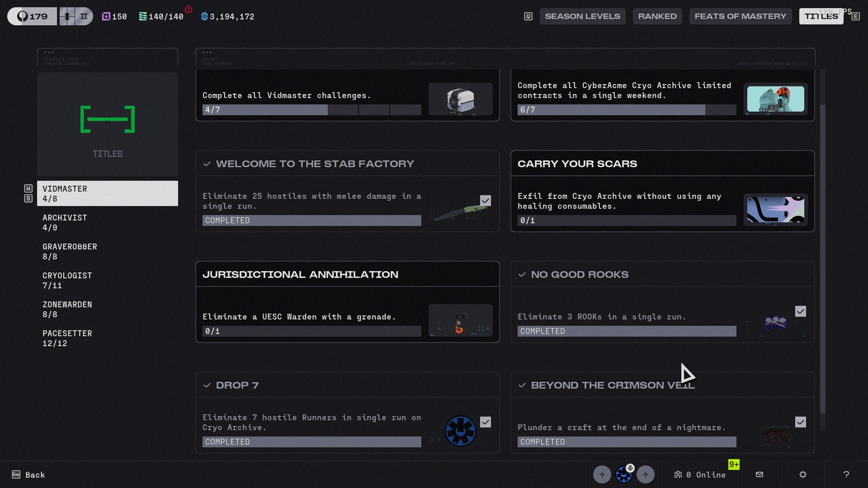Click the credits currency icon
868x488 pixels.
coord(204,17)
